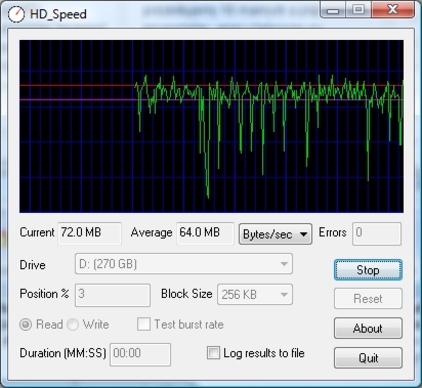The height and width of the screenshot is (388, 422).
Task: Open the About dialog
Action: (368, 328)
